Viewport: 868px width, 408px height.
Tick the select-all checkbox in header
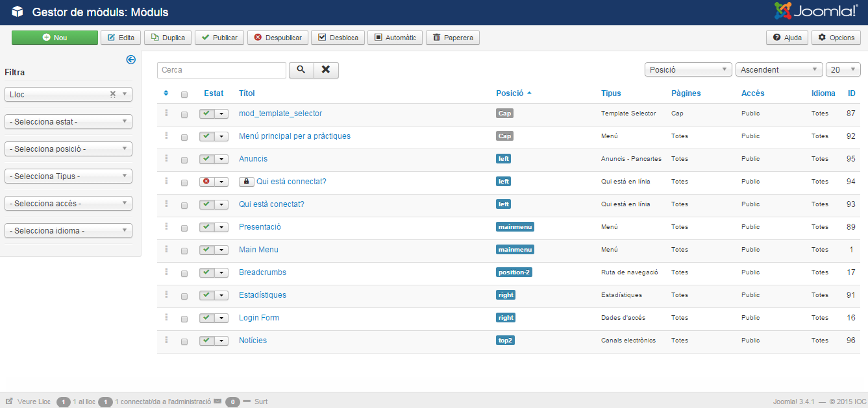184,94
